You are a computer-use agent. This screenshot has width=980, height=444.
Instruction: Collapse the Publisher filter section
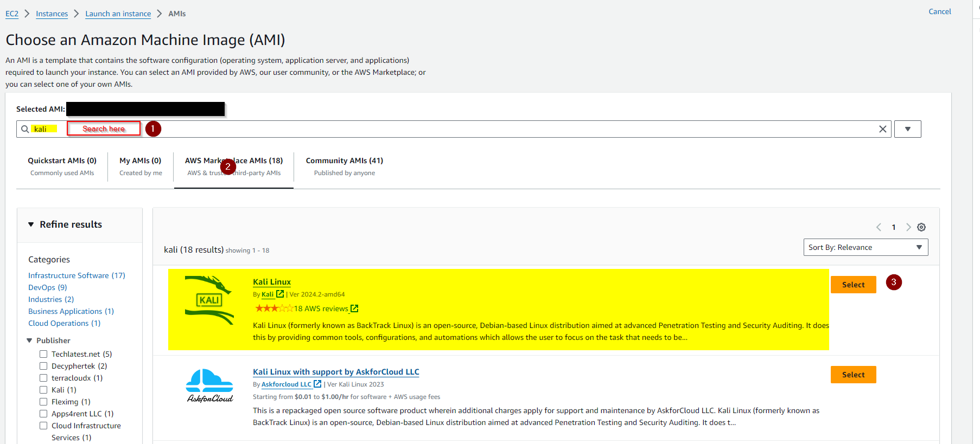[29, 340]
